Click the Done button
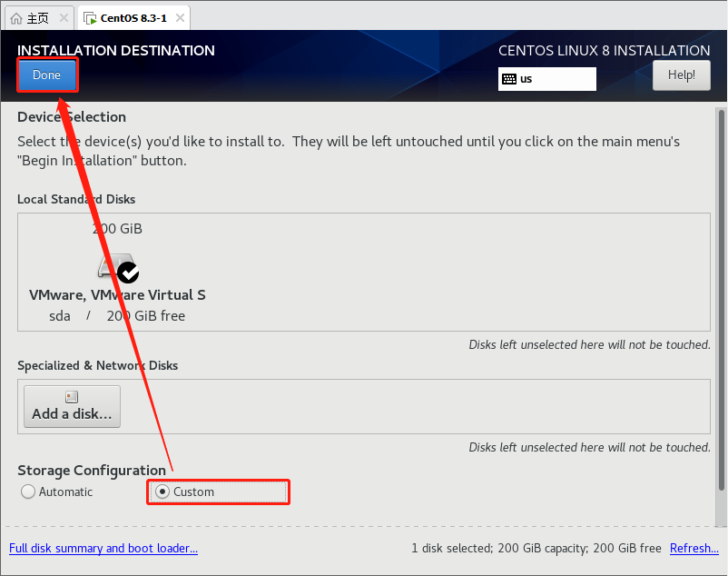The height and width of the screenshot is (576, 728). point(47,74)
